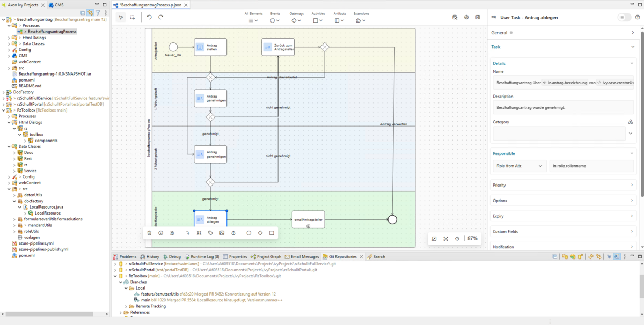Click the Category input field
The image size is (644, 325).
click(x=559, y=134)
